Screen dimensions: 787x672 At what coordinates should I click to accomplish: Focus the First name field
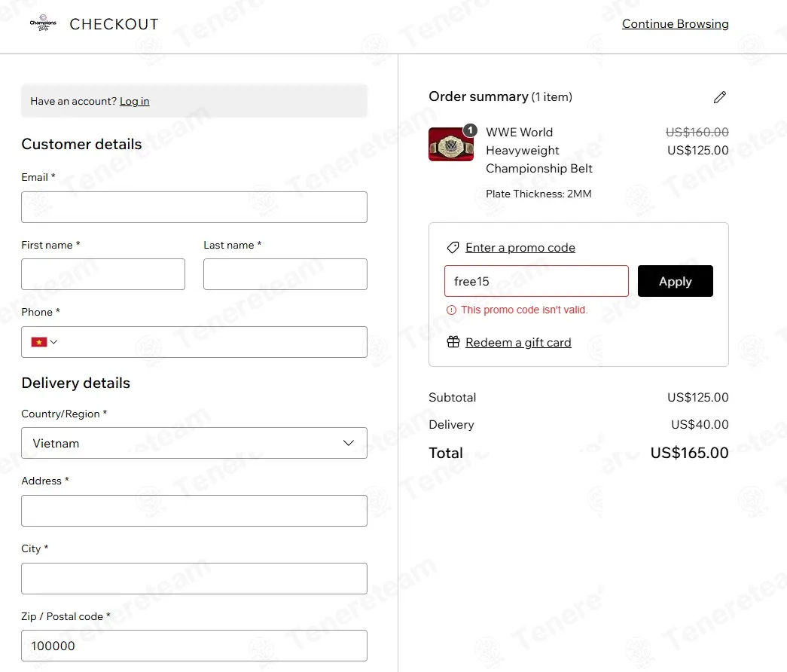point(103,274)
